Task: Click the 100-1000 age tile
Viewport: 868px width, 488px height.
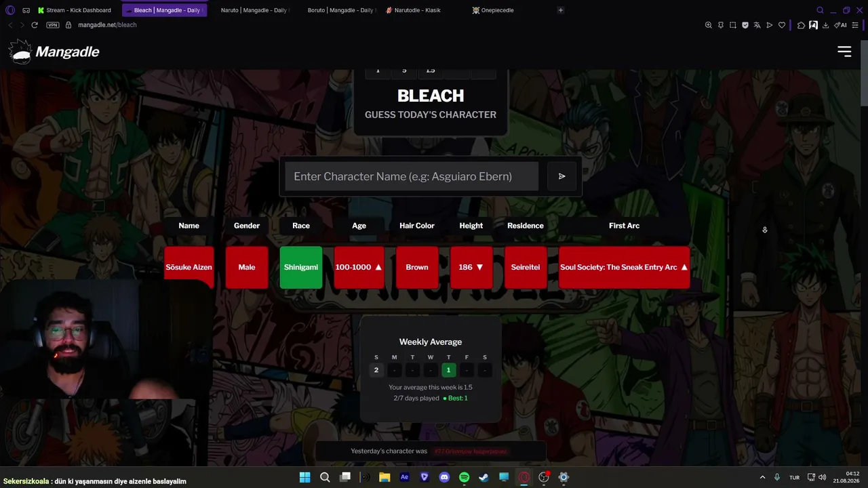Action: point(359,267)
